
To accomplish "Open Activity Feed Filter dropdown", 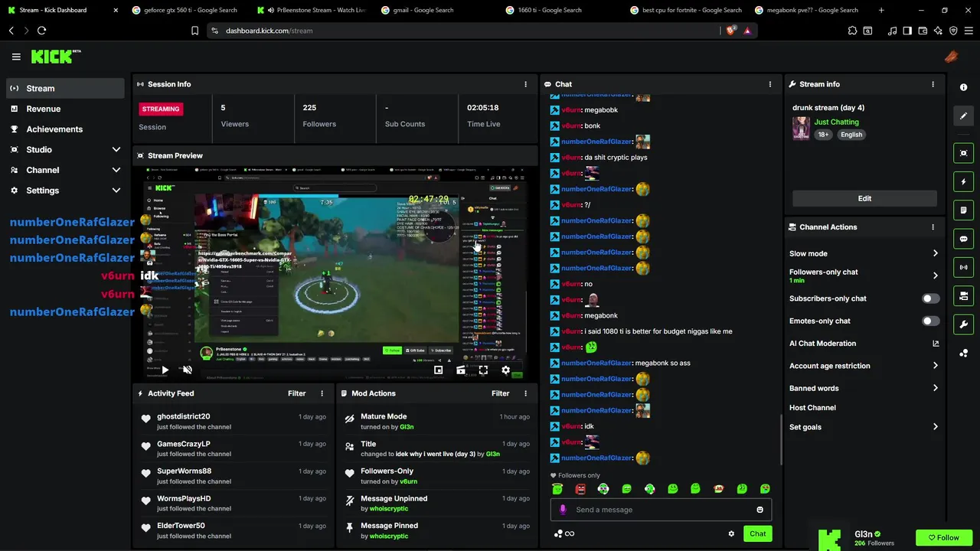I will (297, 393).
